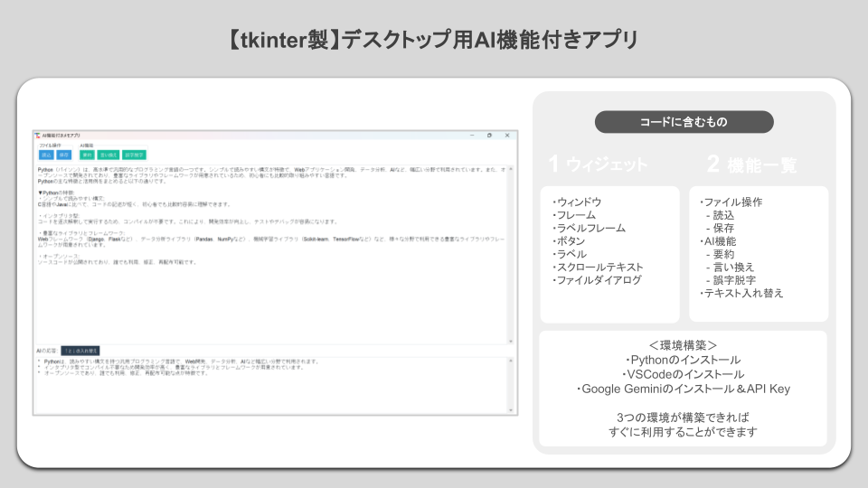Viewport: 868px width, 488px height.
Task: Click the AI response area's scroll down arrow
Action: click(x=510, y=410)
